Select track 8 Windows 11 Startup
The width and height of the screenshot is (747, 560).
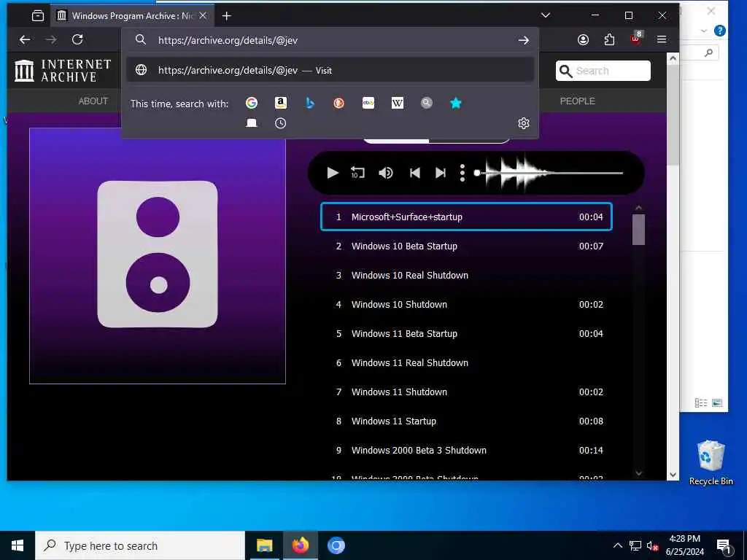tap(466, 421)
